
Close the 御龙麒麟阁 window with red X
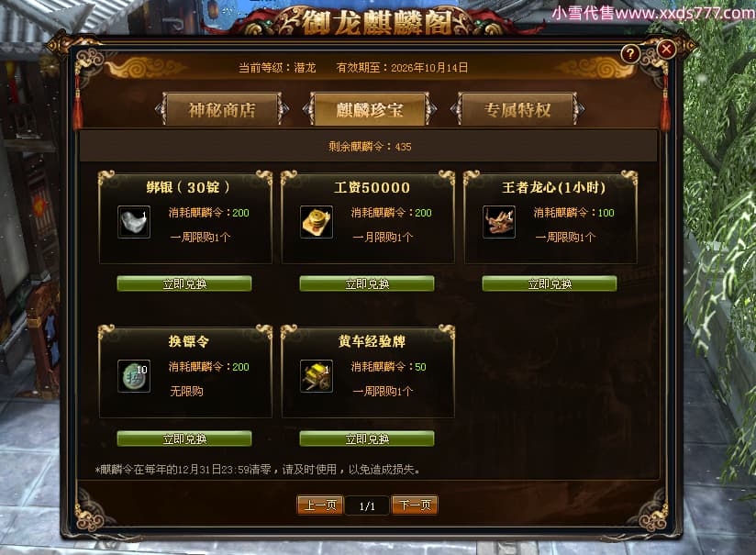(667, 50)
